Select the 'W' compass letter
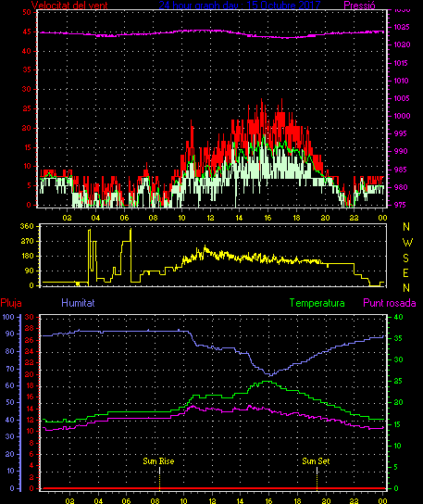423x504 pixels. 407,243
